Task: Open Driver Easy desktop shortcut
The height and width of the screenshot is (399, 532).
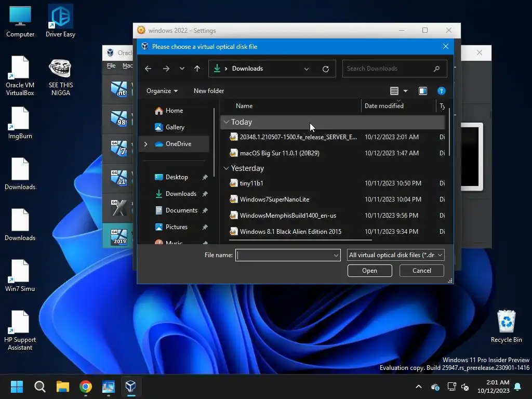Action: pyautogui.click(x=60, y=21)
